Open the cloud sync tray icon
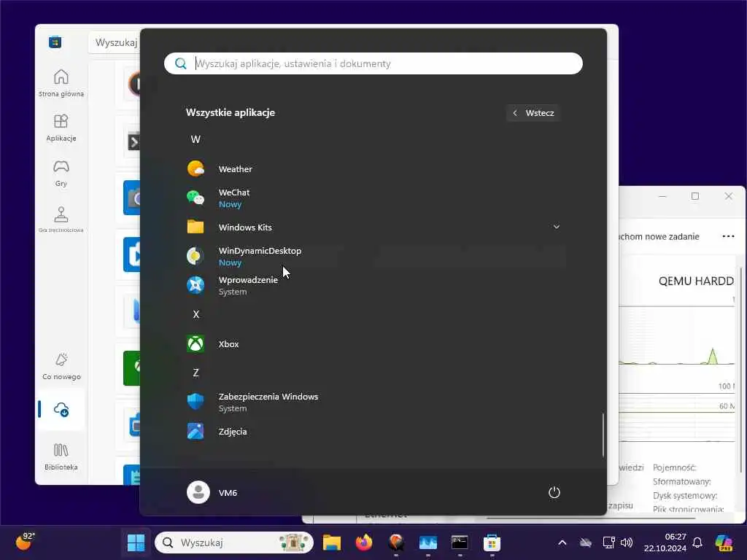Screen dimensions: 747x560 [x=586, y=542]
